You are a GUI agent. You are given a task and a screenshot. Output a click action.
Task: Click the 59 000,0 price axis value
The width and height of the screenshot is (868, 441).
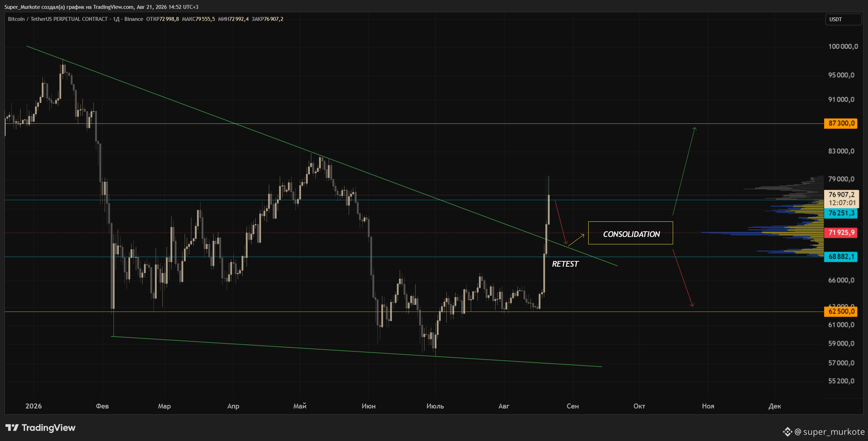click(x=841, y=344)
